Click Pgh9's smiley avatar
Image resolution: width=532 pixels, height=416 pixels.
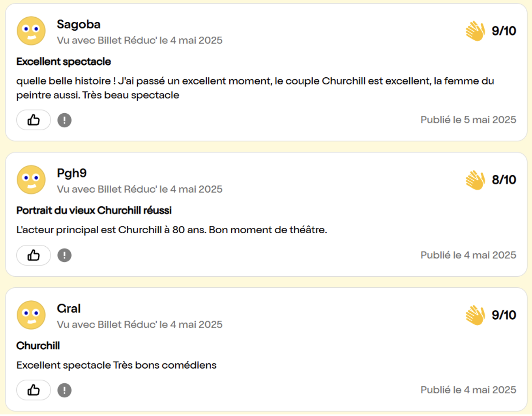tap(31, 180)
